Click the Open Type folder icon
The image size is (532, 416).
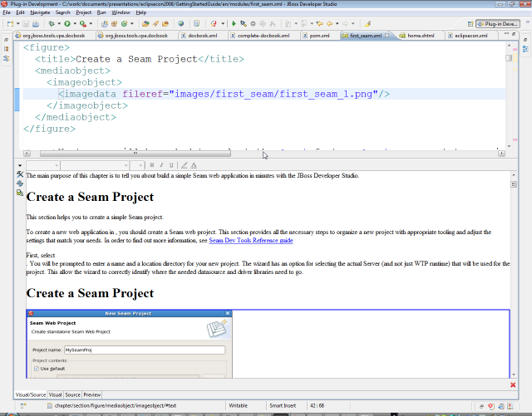[145, 24]
